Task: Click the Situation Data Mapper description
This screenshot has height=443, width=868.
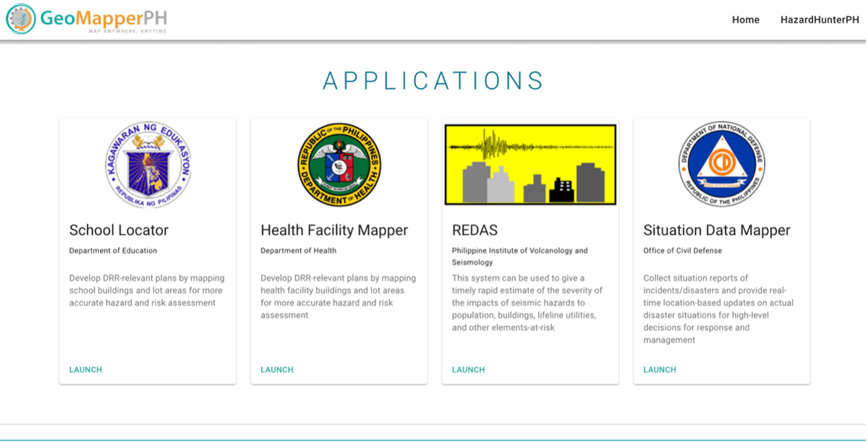Action: 718,309
